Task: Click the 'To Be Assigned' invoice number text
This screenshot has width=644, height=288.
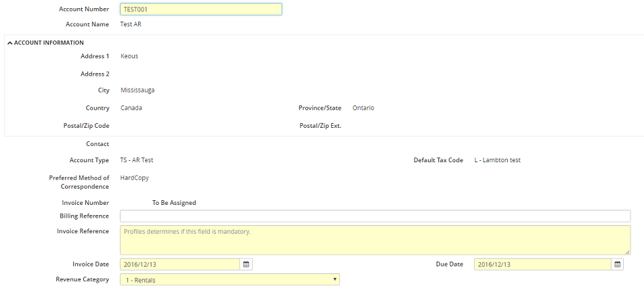Action: tap(174, 203)
